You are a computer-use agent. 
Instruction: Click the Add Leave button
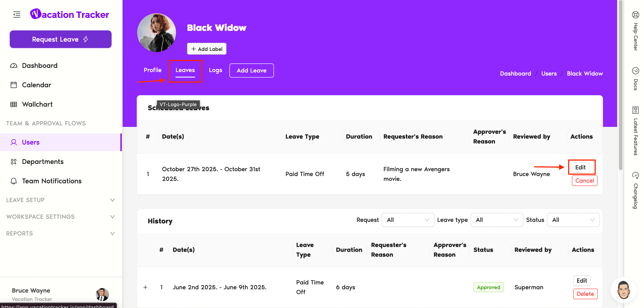[251, 71]
